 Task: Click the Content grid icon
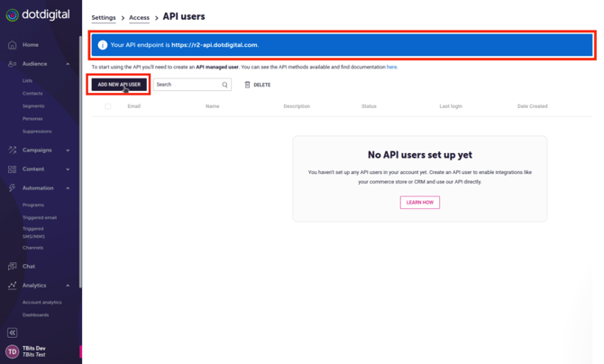(12, 169)
